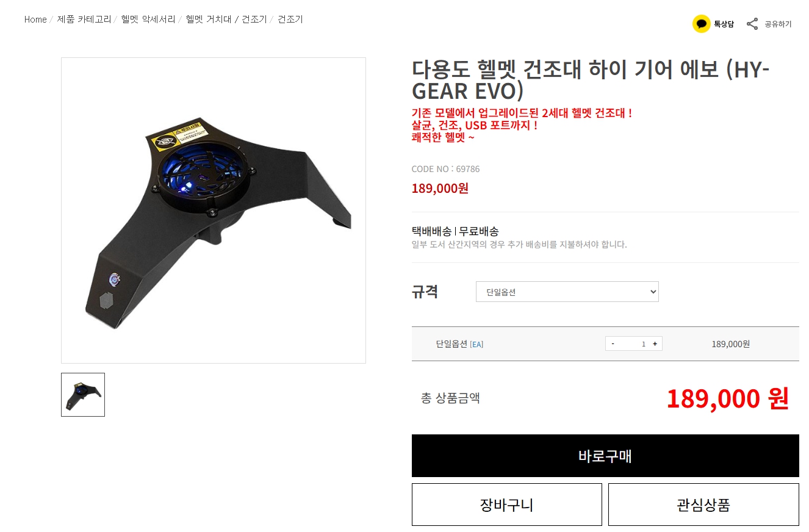Increase quantity with plus button

pyautogui.click(x=655, y=343)
